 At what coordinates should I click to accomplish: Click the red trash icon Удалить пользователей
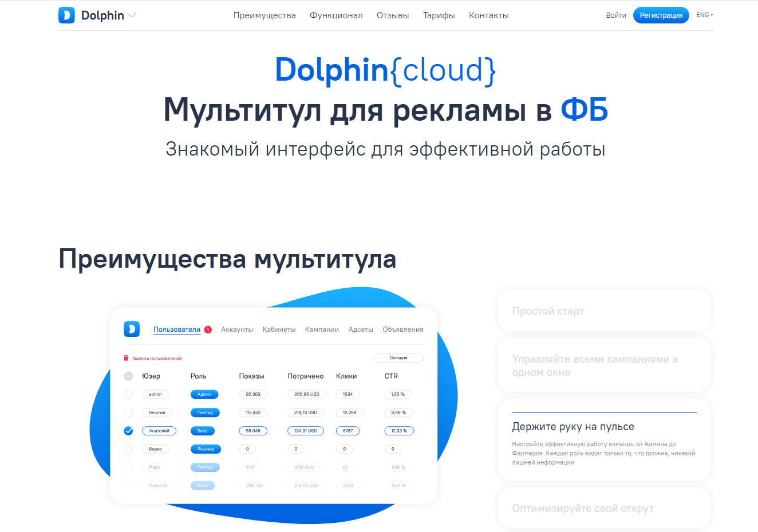tap(127, 358)
